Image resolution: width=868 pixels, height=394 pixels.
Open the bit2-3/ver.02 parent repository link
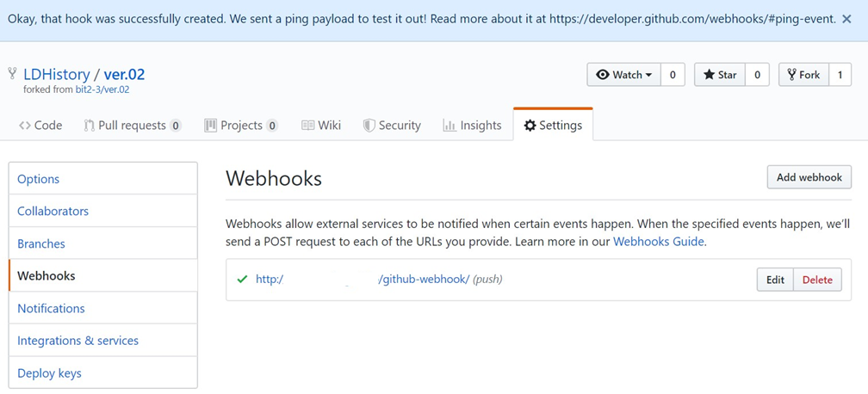[102, 89]
